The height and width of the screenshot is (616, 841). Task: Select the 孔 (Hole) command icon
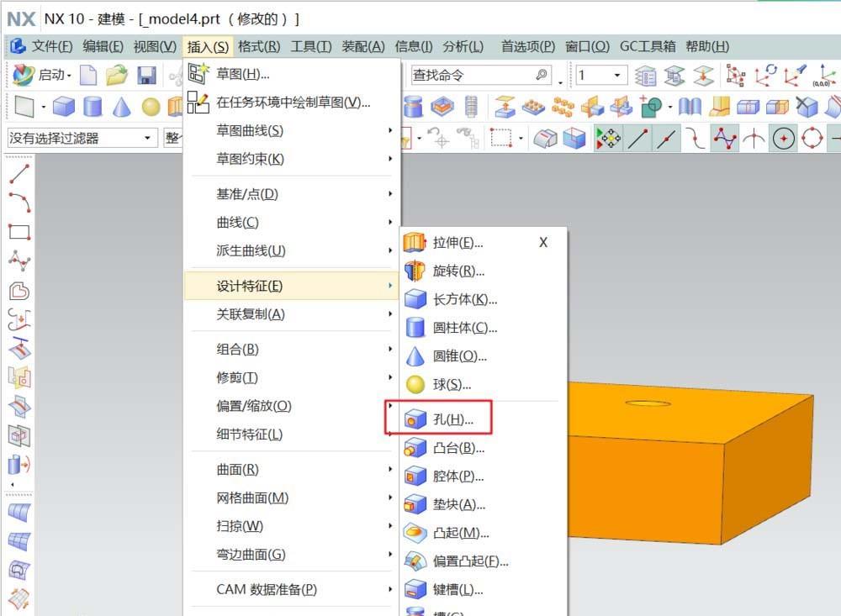416,418
